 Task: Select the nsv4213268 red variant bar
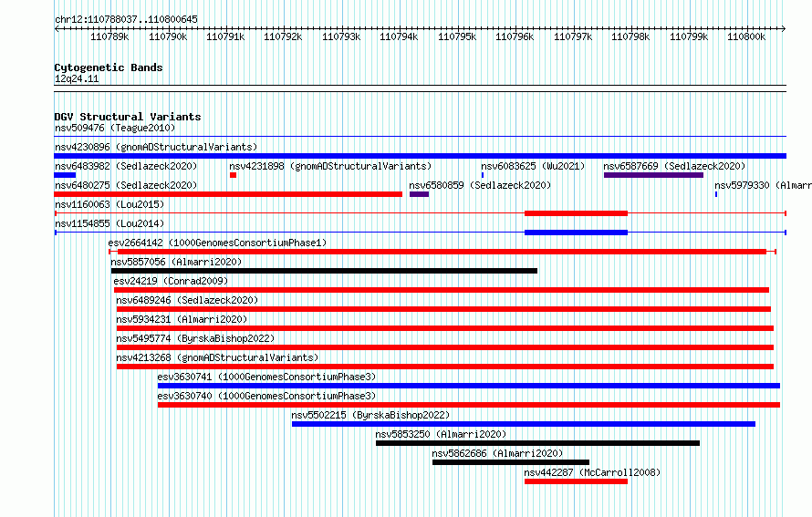445,367
